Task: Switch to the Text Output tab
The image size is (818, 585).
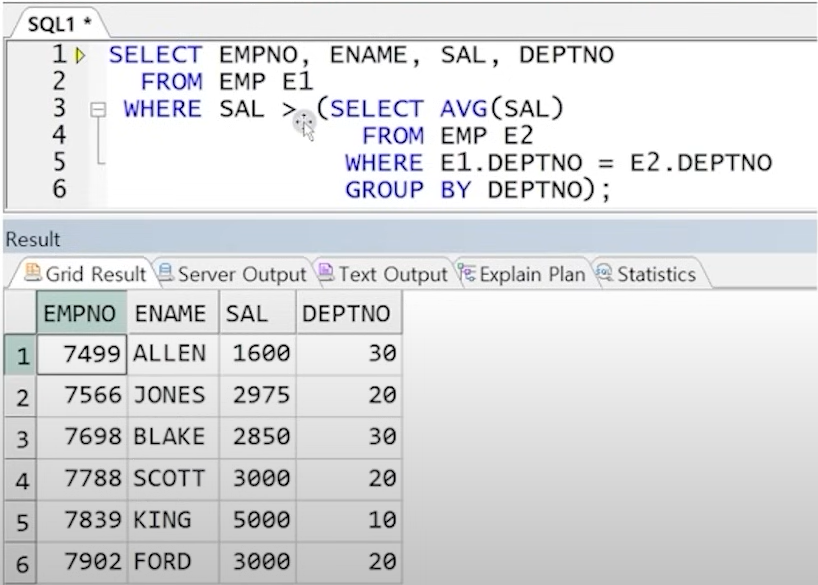Action: click(383, 274)
